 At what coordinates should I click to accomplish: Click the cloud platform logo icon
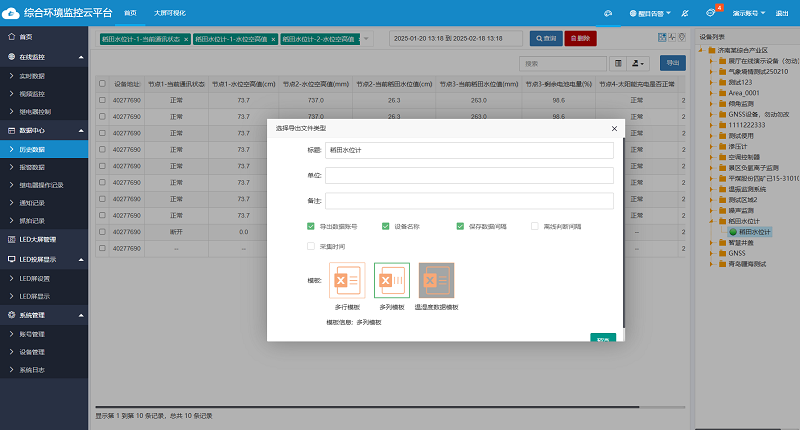[10, 12]
